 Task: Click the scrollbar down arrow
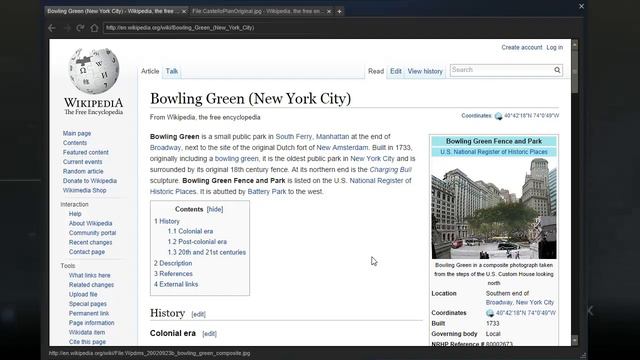tap(575, 340)
